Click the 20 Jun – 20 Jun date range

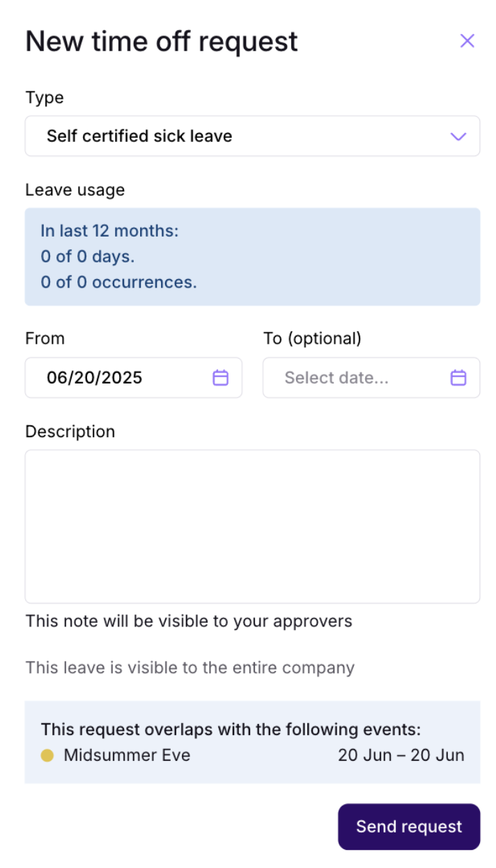[401, 755]
